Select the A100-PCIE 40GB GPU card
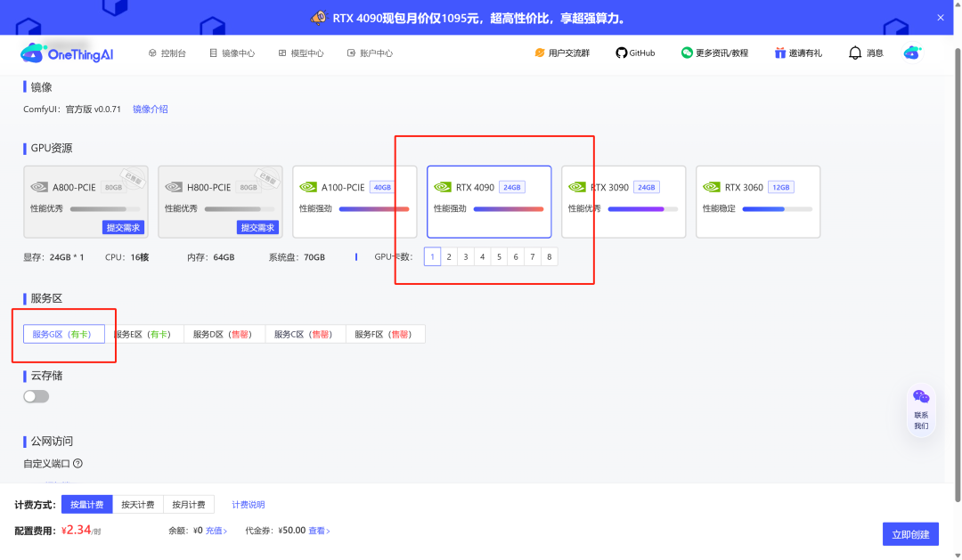 pyautogui.click(x=355, y=202)
